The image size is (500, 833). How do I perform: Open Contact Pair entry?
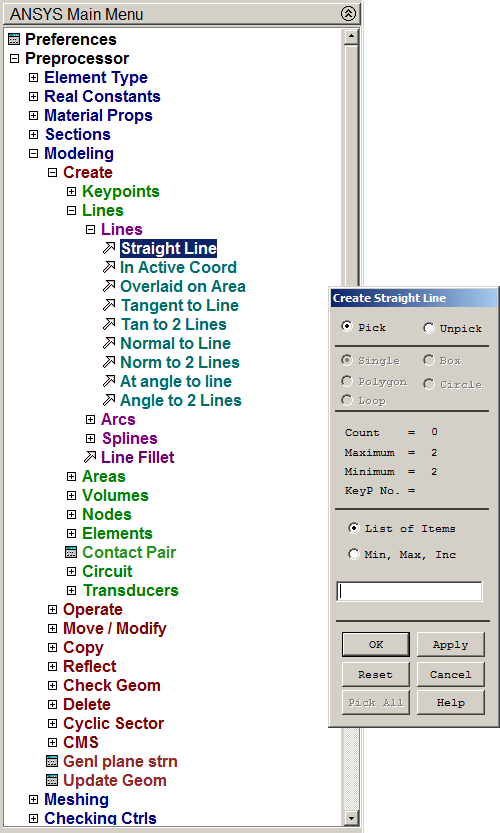click(129, 552)
